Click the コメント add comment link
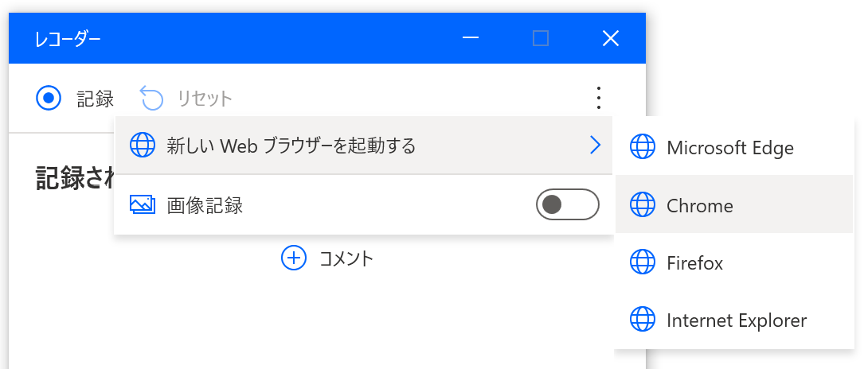This screenshot has width=868, height=369. click(346, 258)
